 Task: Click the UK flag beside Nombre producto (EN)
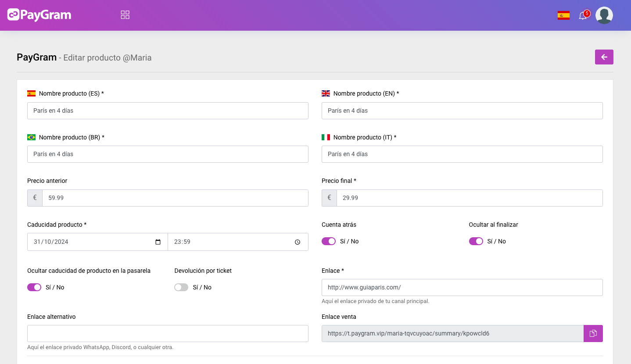click(x=326, y=93)
